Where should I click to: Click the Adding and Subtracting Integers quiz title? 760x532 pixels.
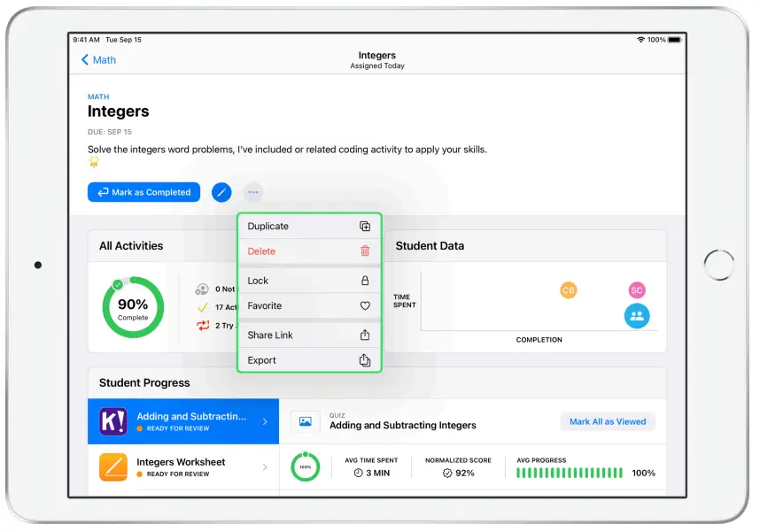pyautogui.click(x=403, y=425)
